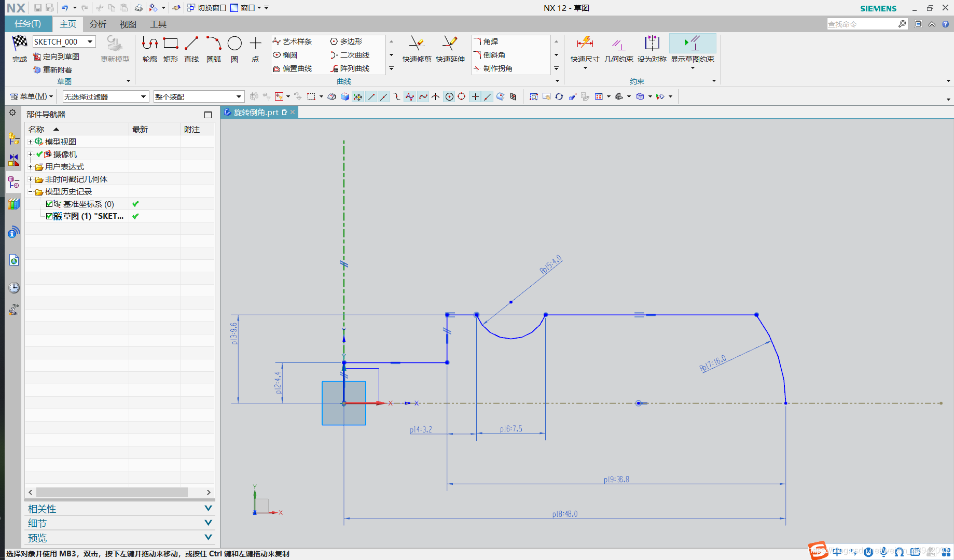The height and width of the screenshot is (560, 954).
Task: Open navigator settings gear icon
Action: pyautogui.click(x=12, y=113)
